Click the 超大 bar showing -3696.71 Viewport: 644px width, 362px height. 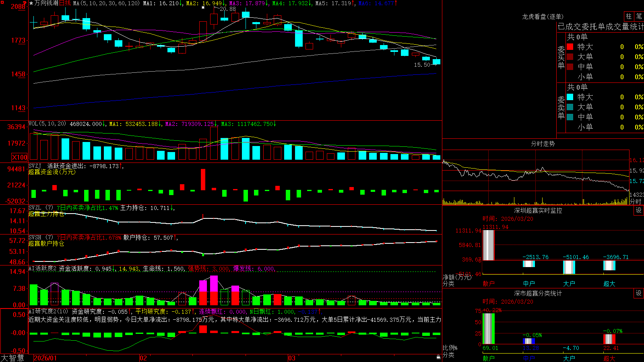pos(609,265)
